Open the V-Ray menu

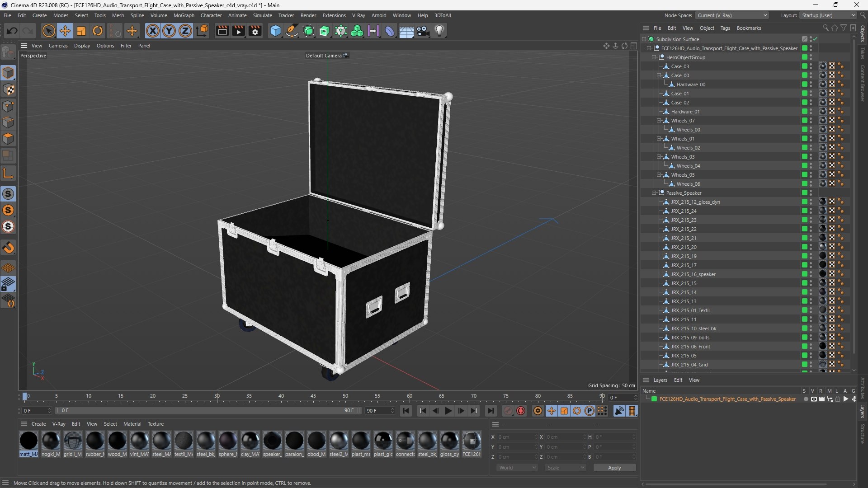359,15
